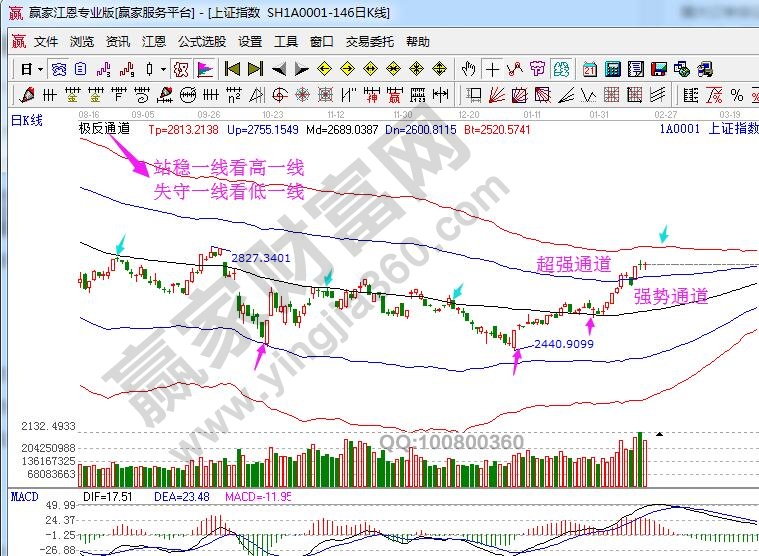
Task: Open the 公式选股 menu
Action: pos(202,42)
